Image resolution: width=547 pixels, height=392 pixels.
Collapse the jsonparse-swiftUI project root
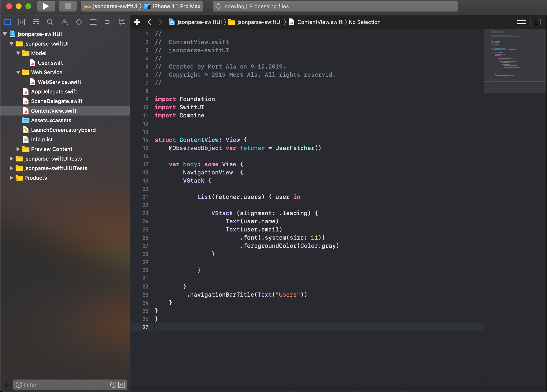[x=5, y=34]
